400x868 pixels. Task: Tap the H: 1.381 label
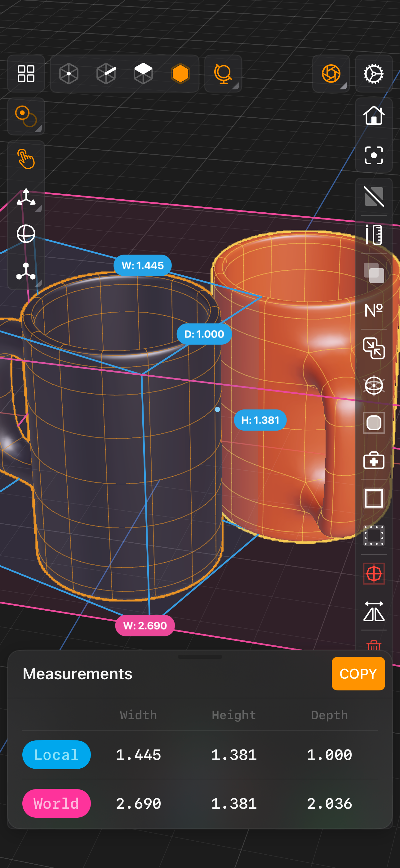(x=260, y=420)
